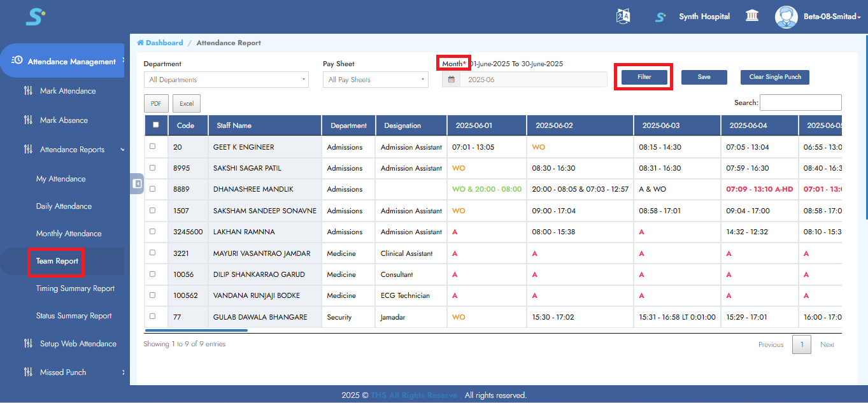Click the institution building icon in header
868x403 pixels.
pos(752,17)
